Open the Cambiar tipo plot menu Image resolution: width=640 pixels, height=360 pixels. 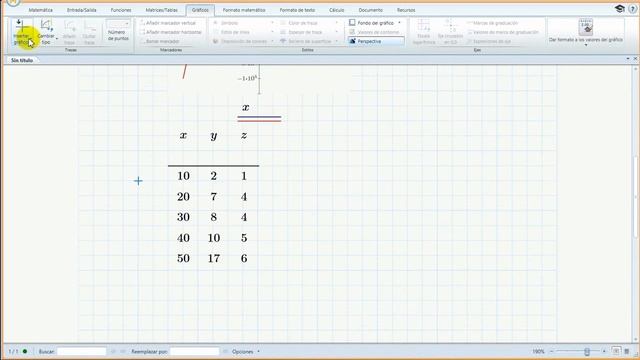click(x=47, y=32)
